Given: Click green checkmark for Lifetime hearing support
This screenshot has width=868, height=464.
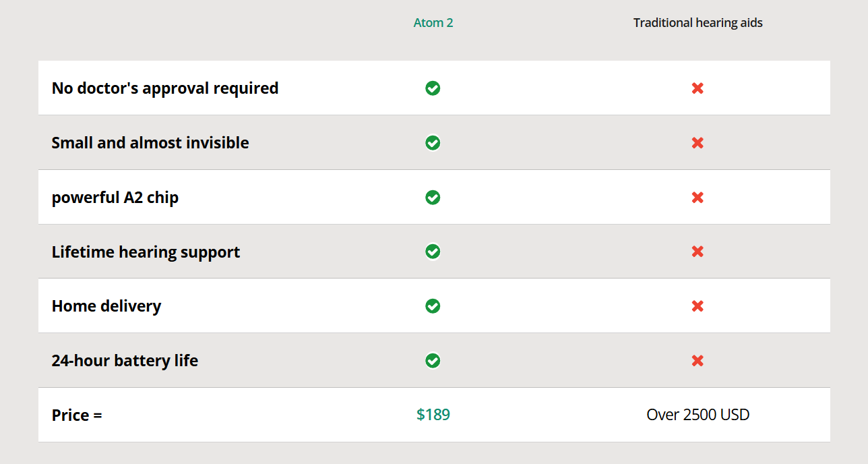Looking at the screenshot, I should [x=433, y=252].
